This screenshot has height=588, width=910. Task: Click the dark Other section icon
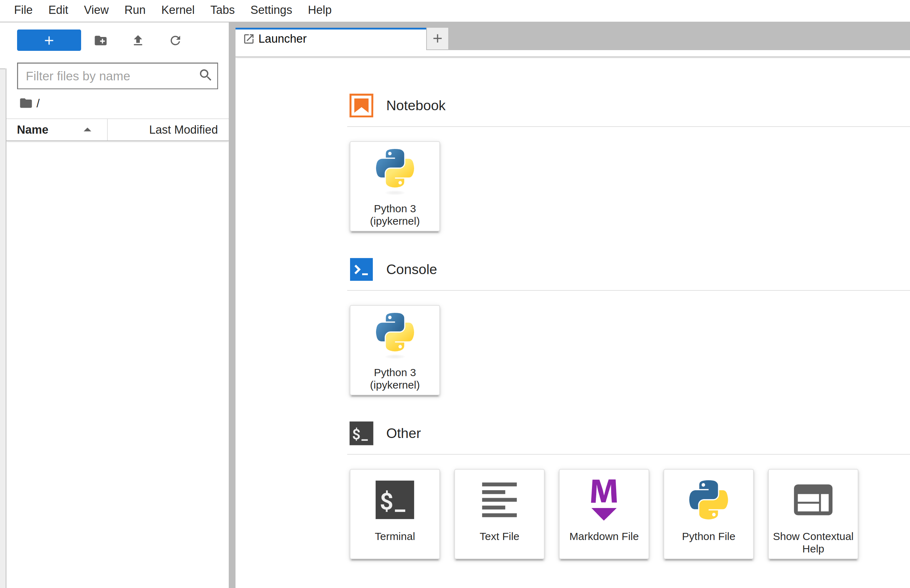coord(361,433)
